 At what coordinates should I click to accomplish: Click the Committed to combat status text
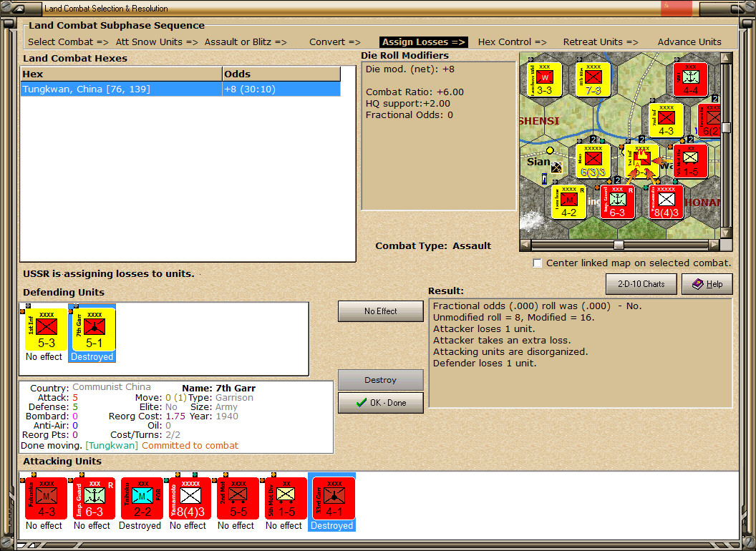click(190, 445)
